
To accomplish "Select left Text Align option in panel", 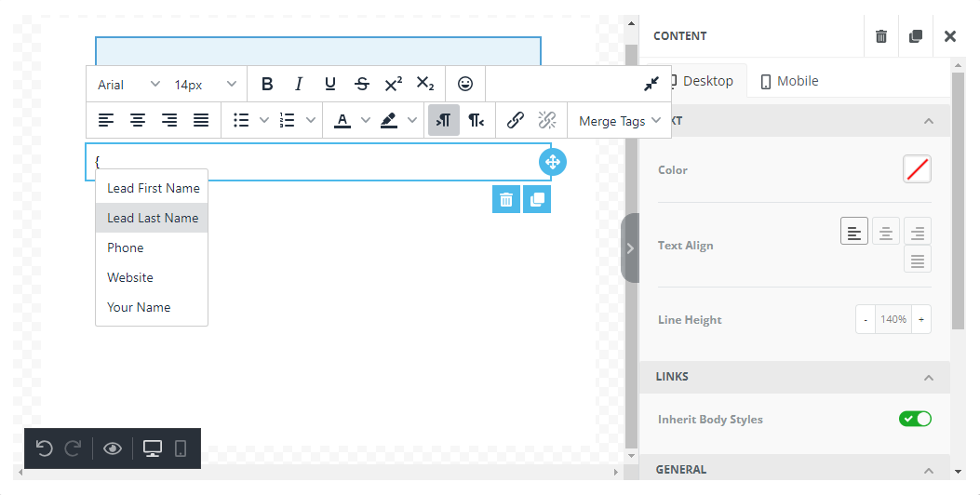I will point(853,232).
